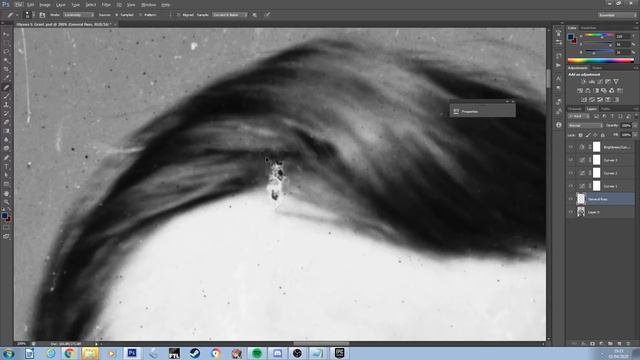The width and height of the screenshot is (640, 360).
Task: Select the Healing Brush tool
Action: point(7,87)
